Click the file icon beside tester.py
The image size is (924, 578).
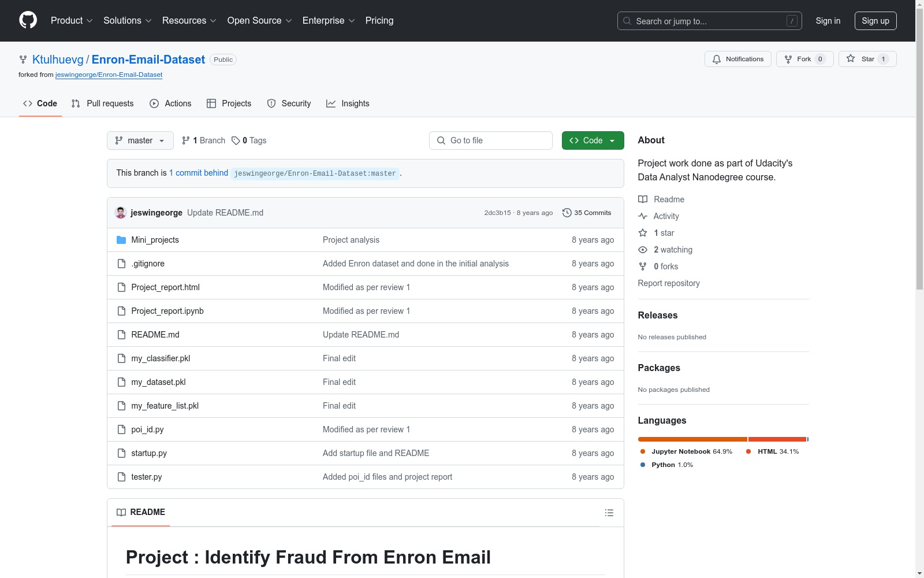121,477
